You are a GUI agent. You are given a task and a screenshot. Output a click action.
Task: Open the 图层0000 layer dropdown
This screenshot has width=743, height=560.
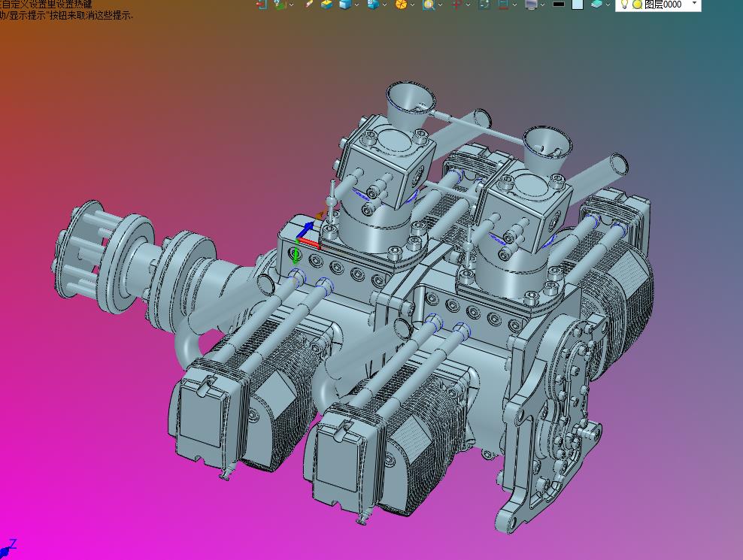[x=694, y=5]
